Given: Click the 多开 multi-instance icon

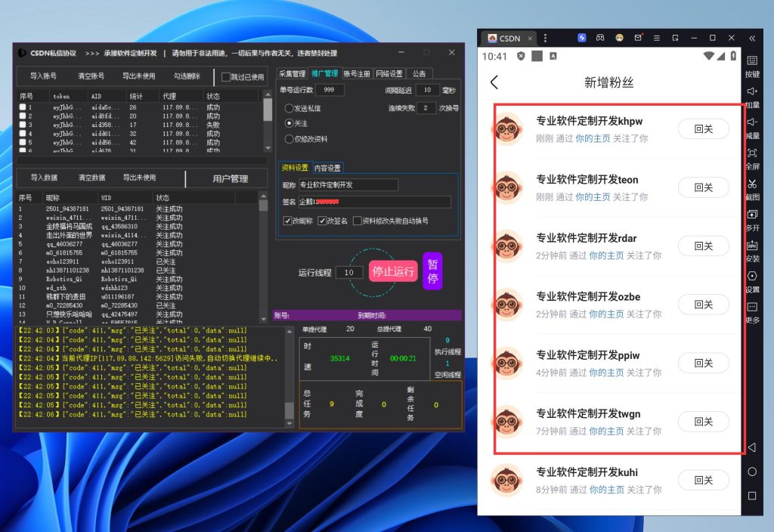Looking at the screenshot, I should pos(752,215).
